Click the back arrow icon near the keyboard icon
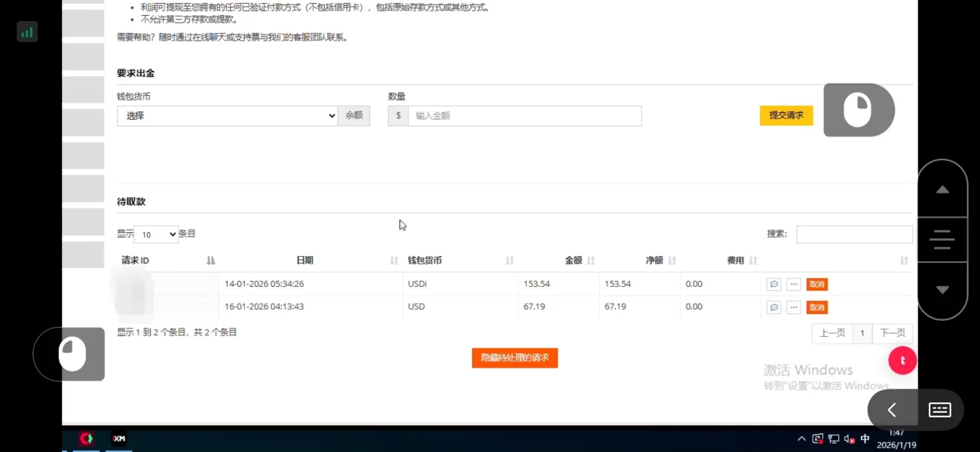Screen dimensions: 980x452 pos(891,409)
